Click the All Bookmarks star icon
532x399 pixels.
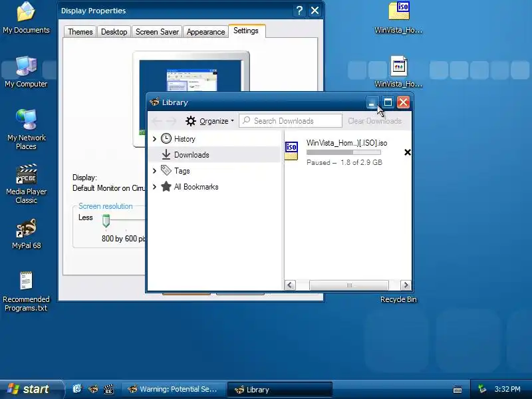[166, 186]
